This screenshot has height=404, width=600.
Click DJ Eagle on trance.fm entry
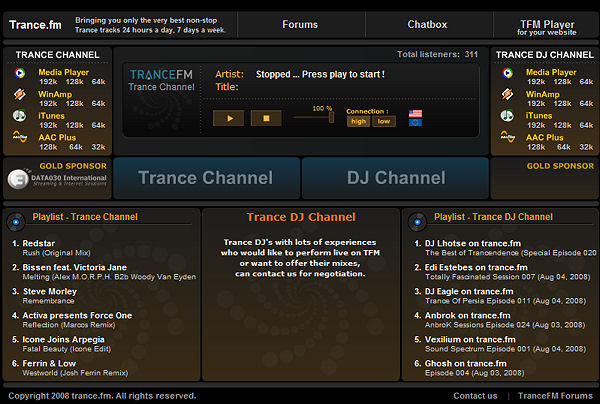pos(469,292)
